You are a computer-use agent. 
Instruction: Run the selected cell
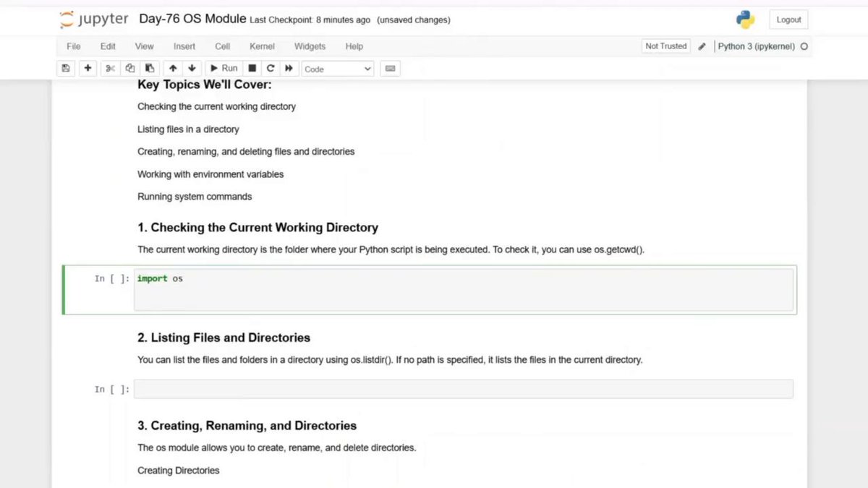point(224,68)
